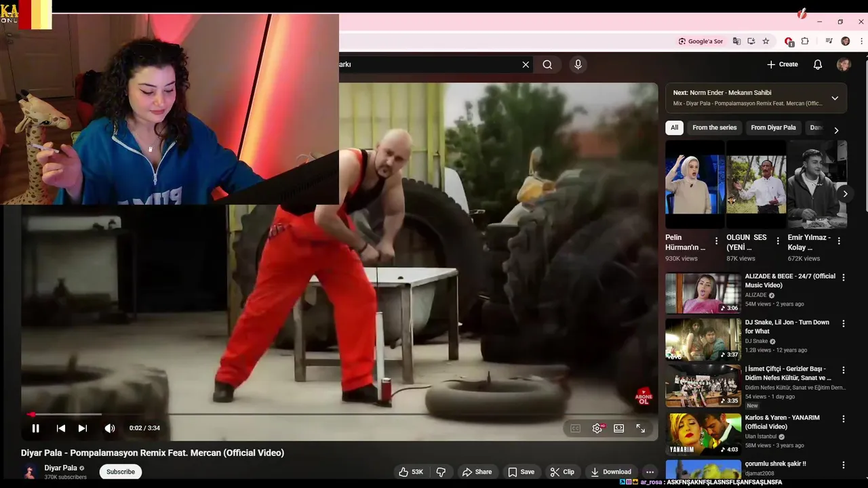
Task: Click the ALIZADE channel name under 24/7
Action: coord(756,296)
